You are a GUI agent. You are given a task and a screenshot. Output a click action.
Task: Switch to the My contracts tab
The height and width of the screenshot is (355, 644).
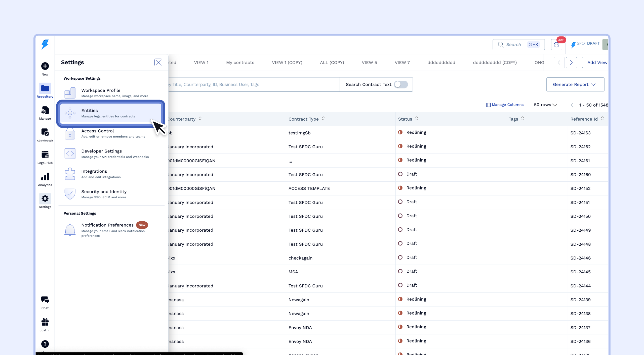[x=240, y=63]
